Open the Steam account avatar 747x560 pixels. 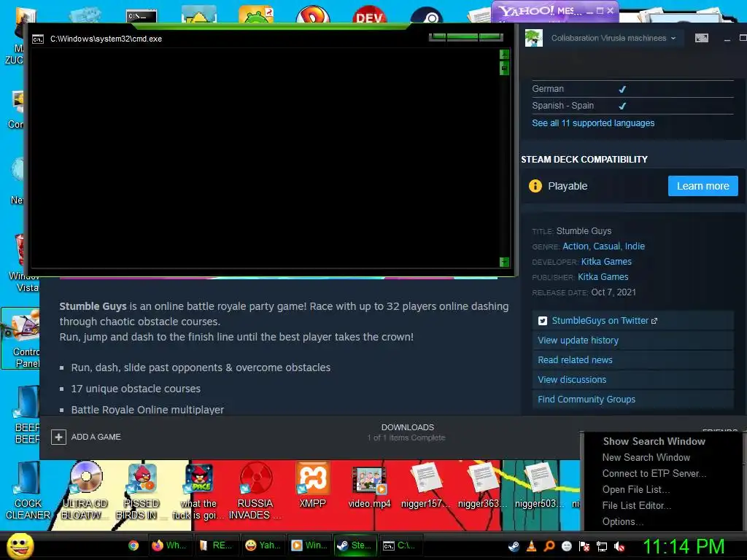533,38
